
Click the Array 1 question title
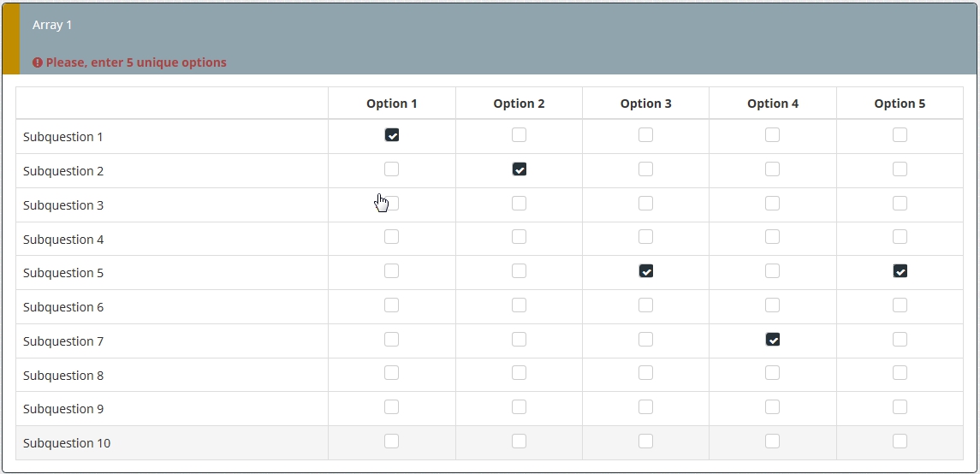52,25
